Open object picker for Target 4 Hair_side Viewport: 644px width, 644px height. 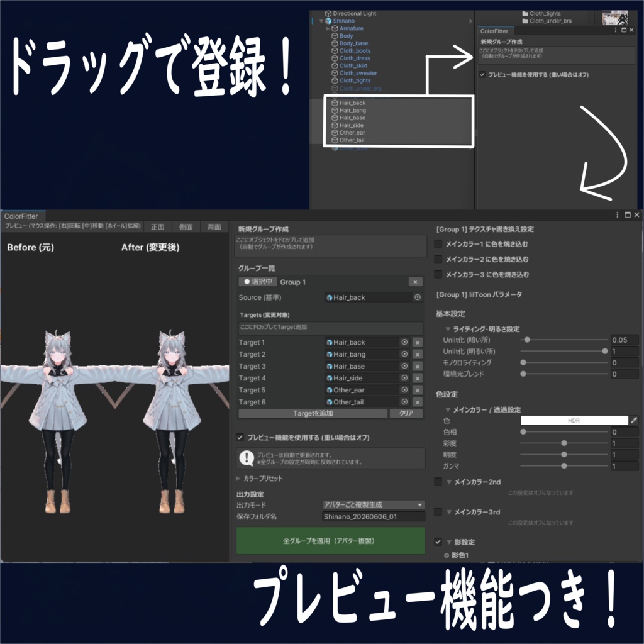(404, 378)
